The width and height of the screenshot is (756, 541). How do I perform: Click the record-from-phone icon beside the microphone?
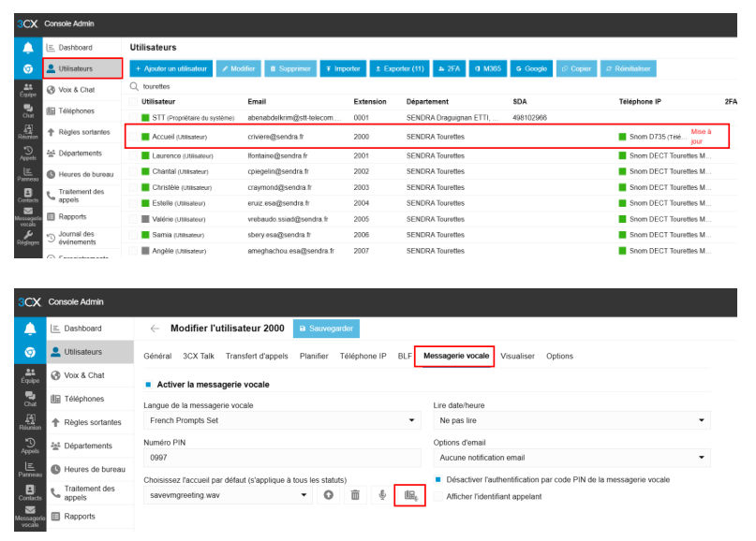click(409, 495)
